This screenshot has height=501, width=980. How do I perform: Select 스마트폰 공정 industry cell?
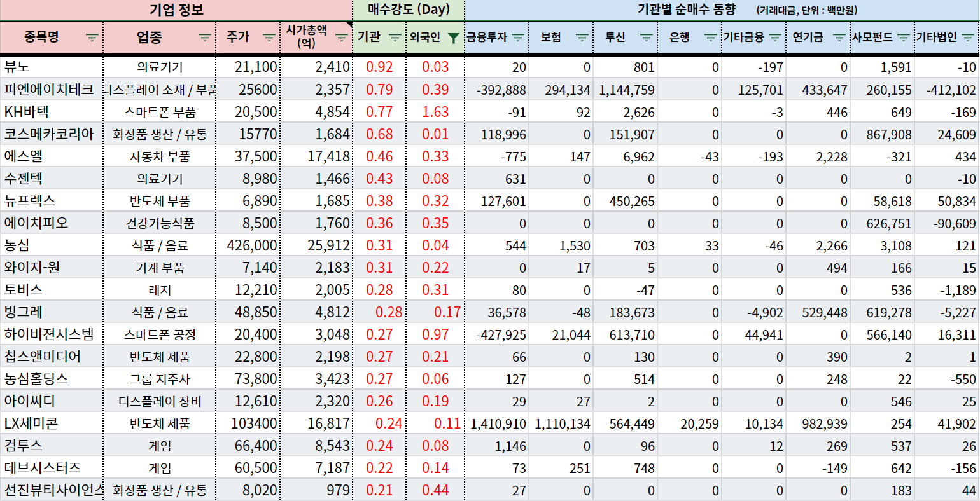160,334
